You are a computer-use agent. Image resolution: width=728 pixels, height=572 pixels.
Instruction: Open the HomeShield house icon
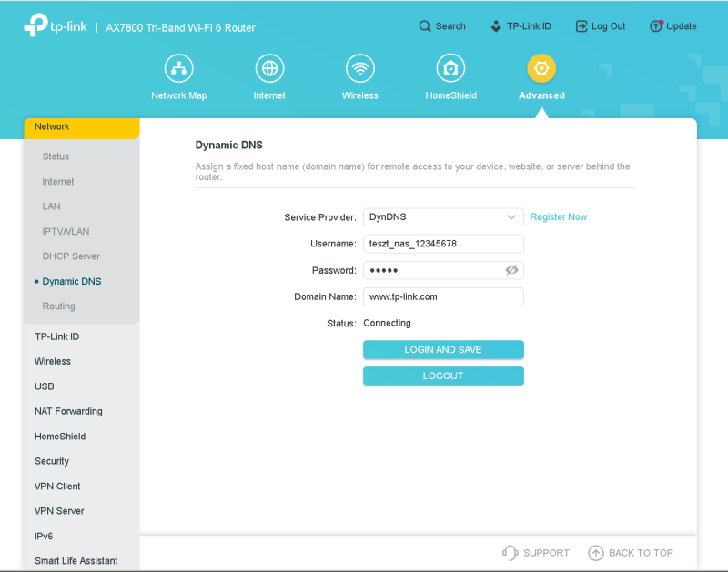(450, 68)
